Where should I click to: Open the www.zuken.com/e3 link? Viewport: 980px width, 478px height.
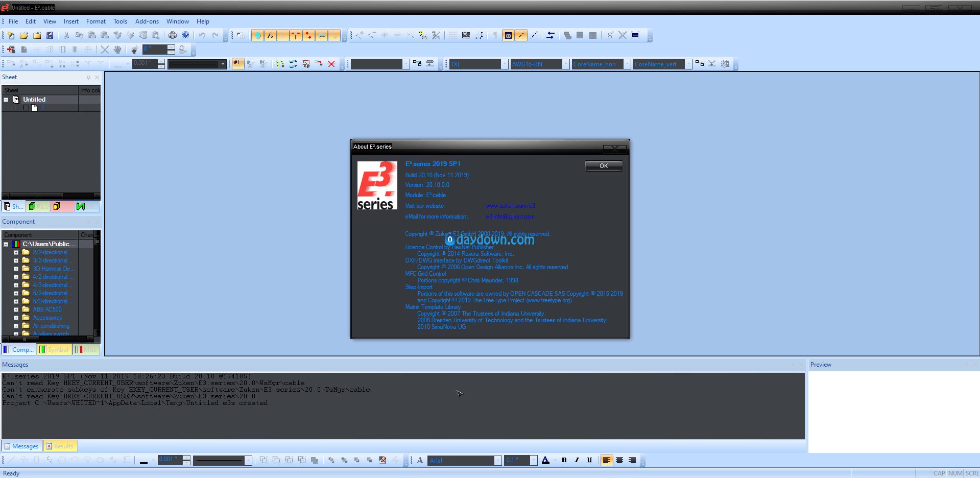[510, 206]
